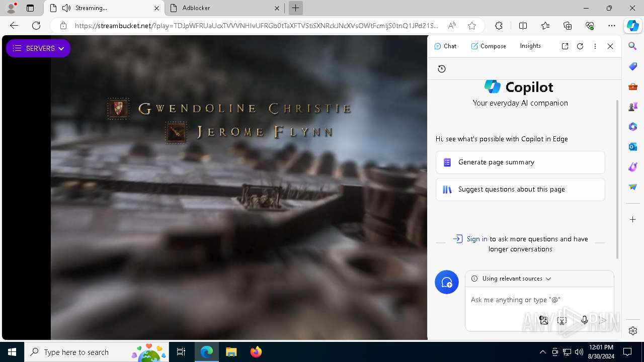Open Copilot more options menu

tap(595, 46)
